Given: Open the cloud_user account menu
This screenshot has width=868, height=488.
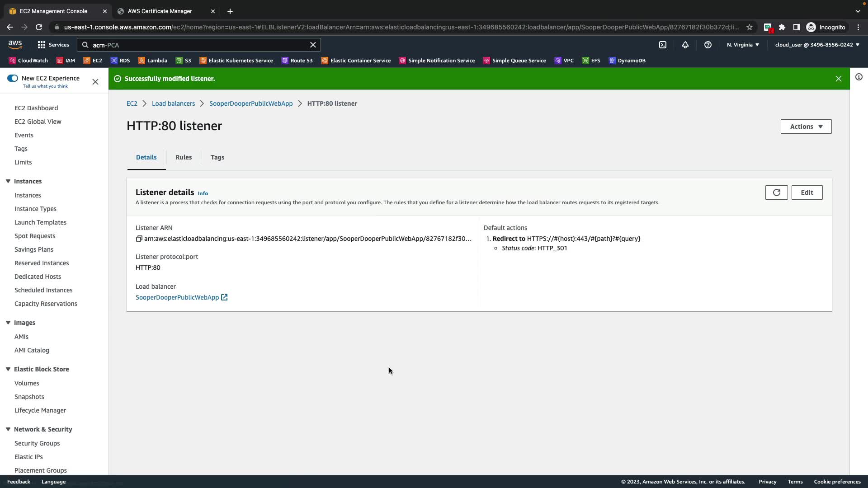Looking at the screenshot, I should 817,45.
